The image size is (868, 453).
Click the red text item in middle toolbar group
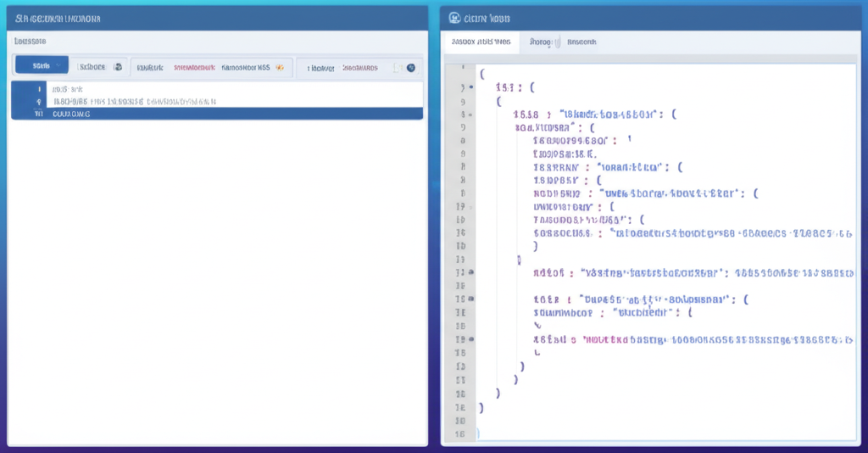pyautogui.click(x=194, y=67)
